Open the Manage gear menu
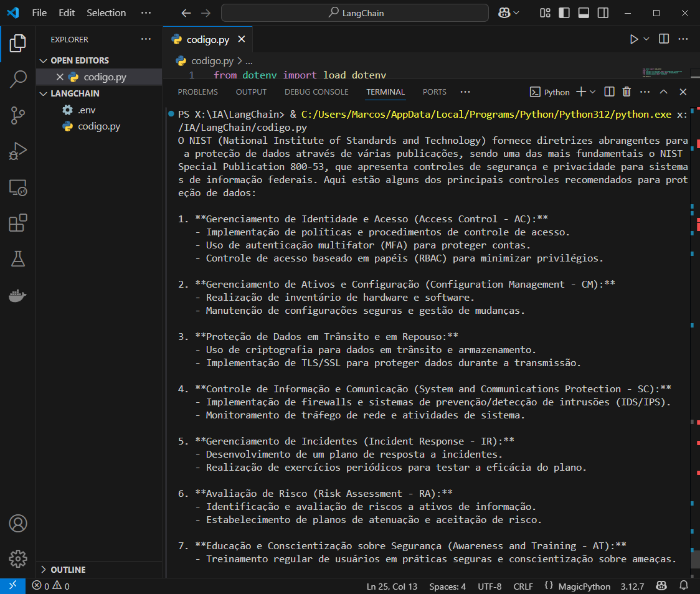 18,559
